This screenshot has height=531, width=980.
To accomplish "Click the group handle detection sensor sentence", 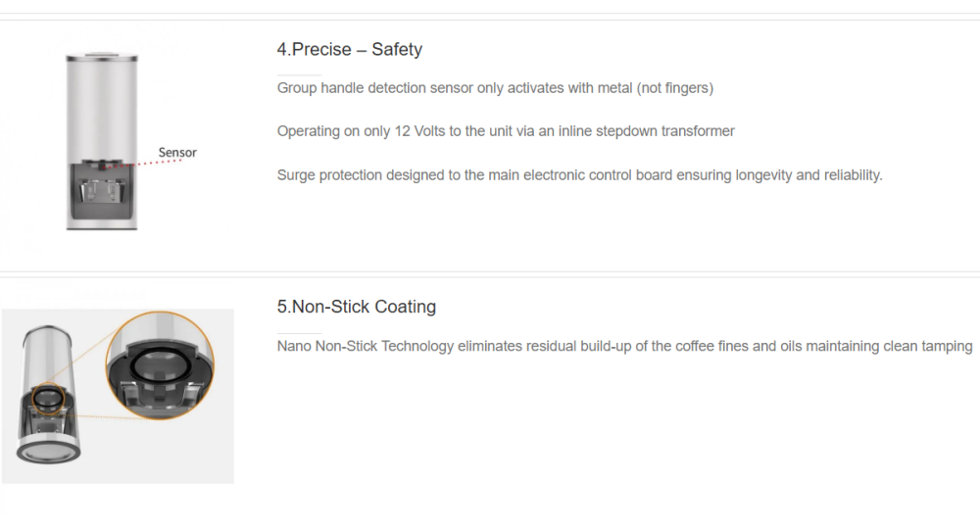I will [x=495, y=88].
